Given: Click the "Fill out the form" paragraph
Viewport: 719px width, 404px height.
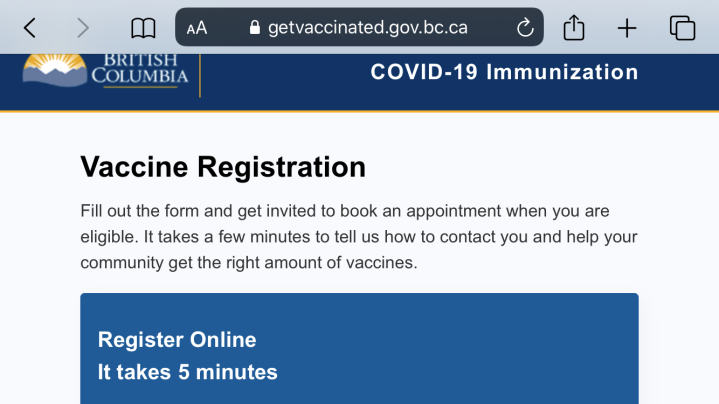Looking at the screenshot, I should click(x=359, y=237).
